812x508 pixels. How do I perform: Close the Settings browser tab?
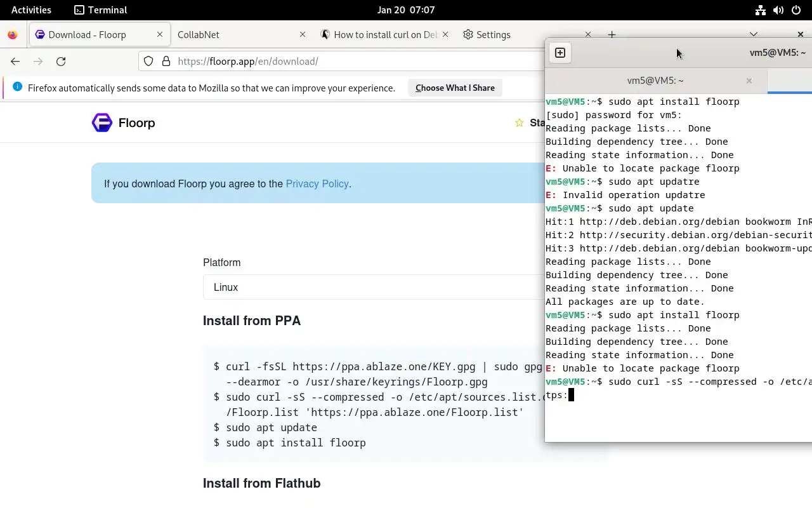(588, 35)
